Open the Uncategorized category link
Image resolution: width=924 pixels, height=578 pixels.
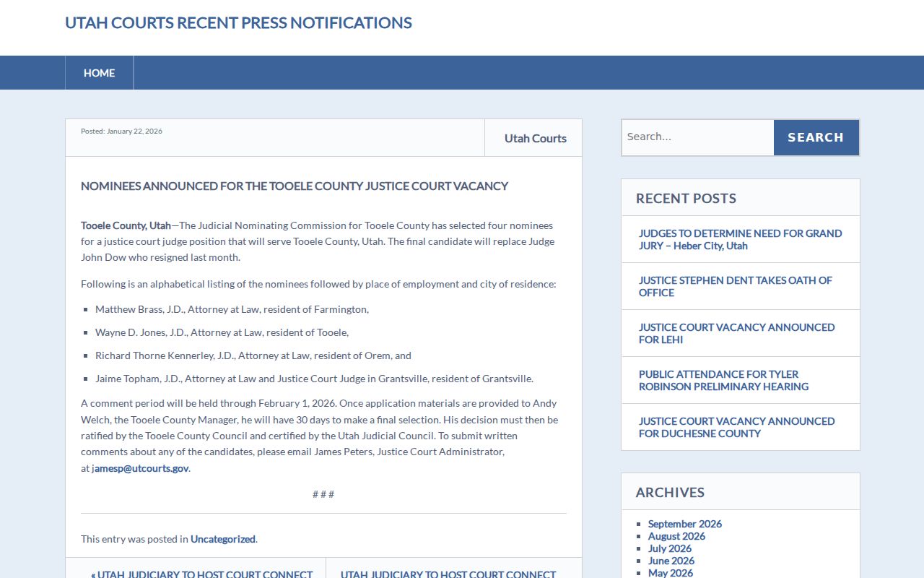[x=222, y=539]
